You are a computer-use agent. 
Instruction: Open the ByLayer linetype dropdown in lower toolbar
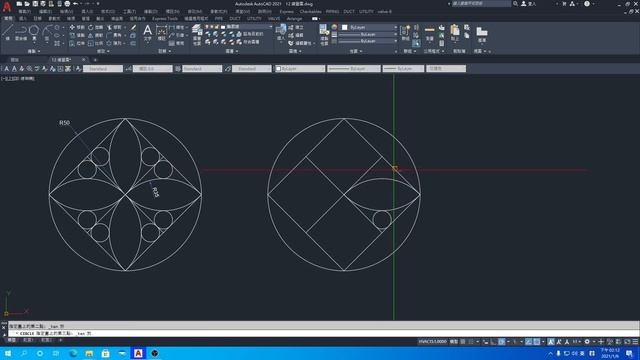tap(354, 69)
